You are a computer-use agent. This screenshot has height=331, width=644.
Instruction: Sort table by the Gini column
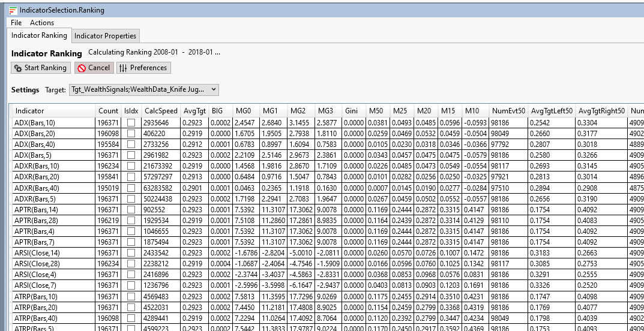351,111
